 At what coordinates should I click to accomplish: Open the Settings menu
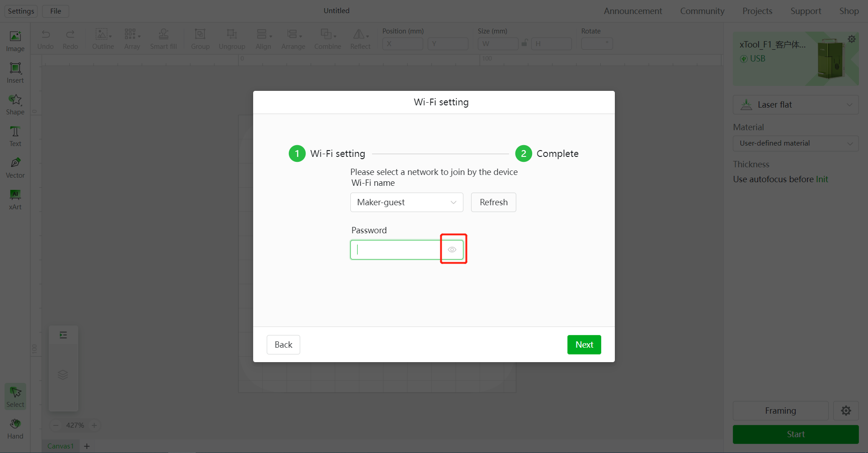click(21, 11)
